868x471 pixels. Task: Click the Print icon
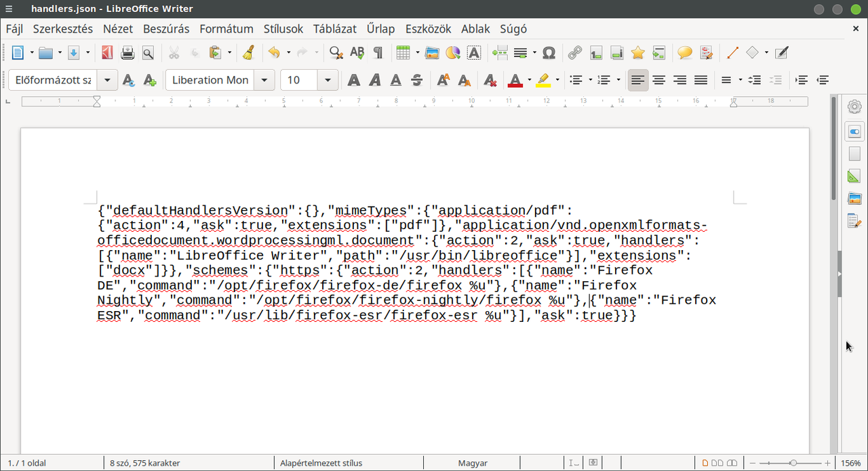127,52
